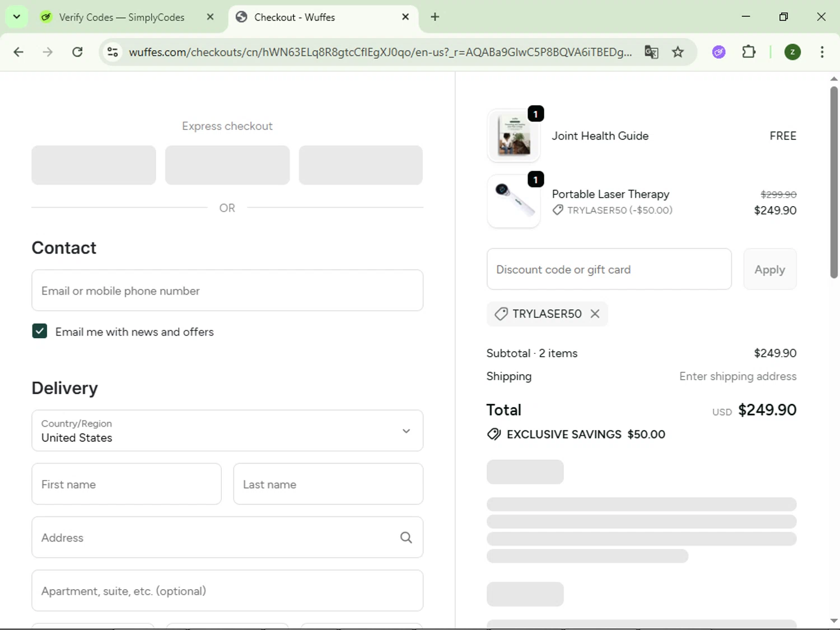Click the Discount code or gift card field
840x630 pixels.
[609, 269]
